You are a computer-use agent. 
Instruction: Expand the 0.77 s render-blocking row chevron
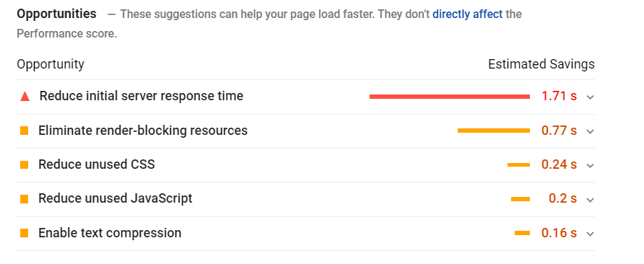click(x=590, y=132)
